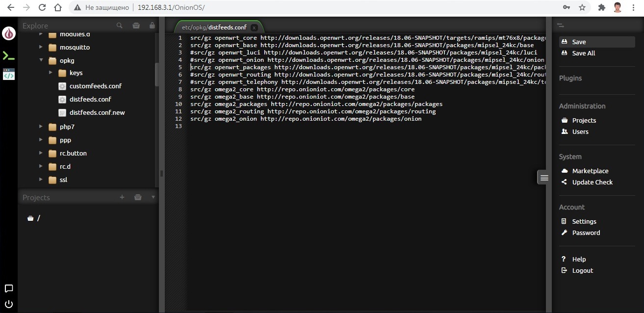Screen dimensions: 644x313
Task: Click the power icon in the sidebar
Action: pos(8,304)
